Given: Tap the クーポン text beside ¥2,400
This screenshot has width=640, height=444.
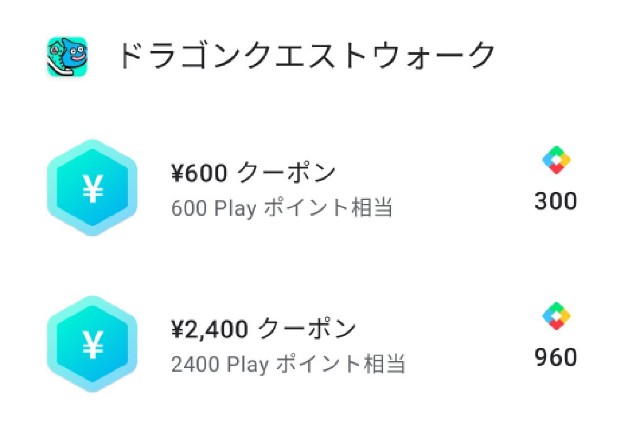Looking at the screenshot, I should [x=307, y=329].
